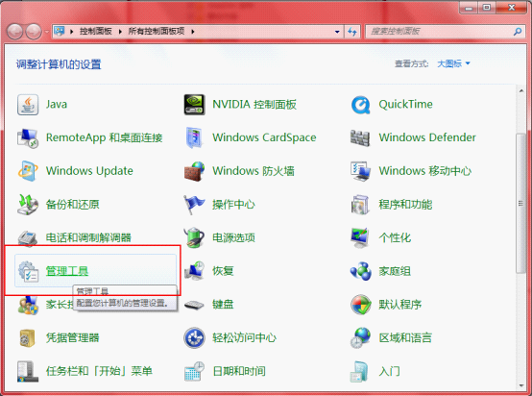Open the Windows Defender link text
Image resolution: width=532 pixels, height=396 pixels.
pyautogui.click(x=427, y=137)
